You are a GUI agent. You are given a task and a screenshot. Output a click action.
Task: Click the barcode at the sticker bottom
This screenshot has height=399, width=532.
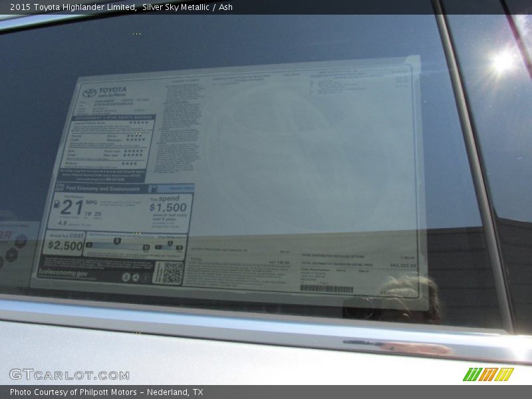(x=327, y=289)
